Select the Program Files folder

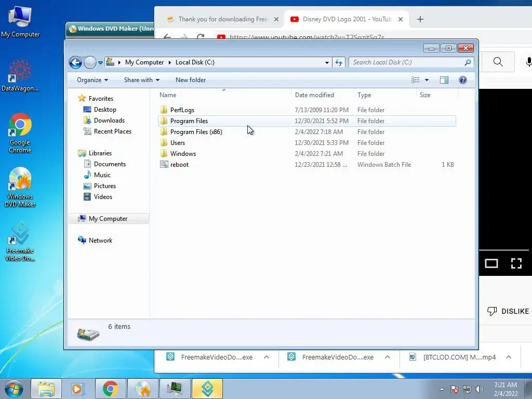[x=307, y=121]
